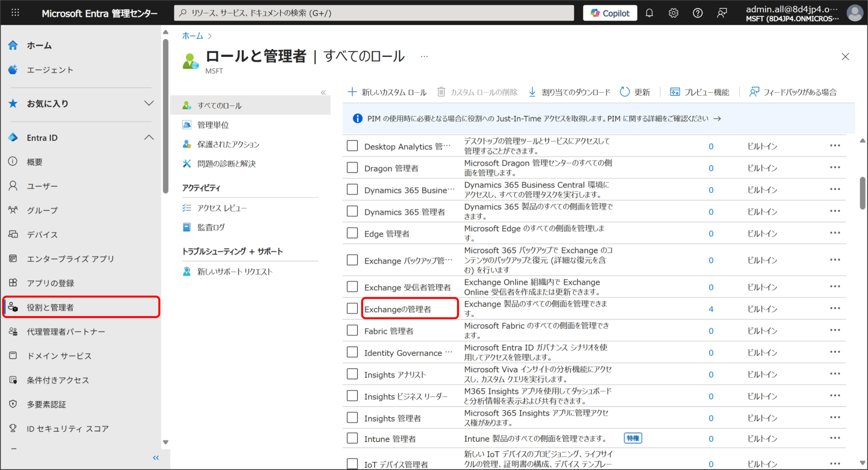Click the 新しいカスタム ロール plus icon
The height and width of the screenshot is (470, 868).
coord(352,92)
